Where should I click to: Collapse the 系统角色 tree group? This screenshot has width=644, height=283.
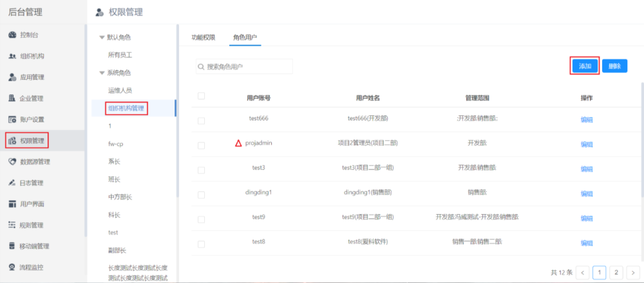(x=102, y=73)
